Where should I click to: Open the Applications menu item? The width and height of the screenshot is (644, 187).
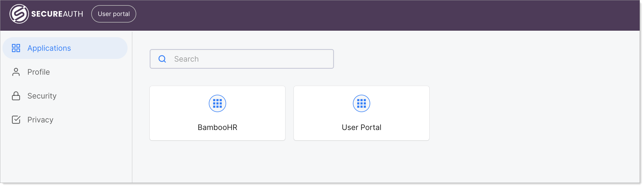tap(65, 48)
